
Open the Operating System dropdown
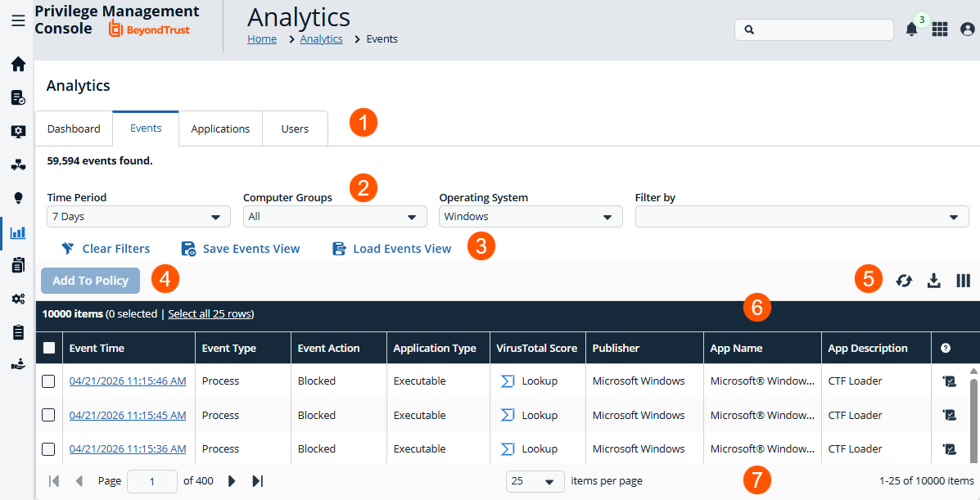[x=531, y=216]
